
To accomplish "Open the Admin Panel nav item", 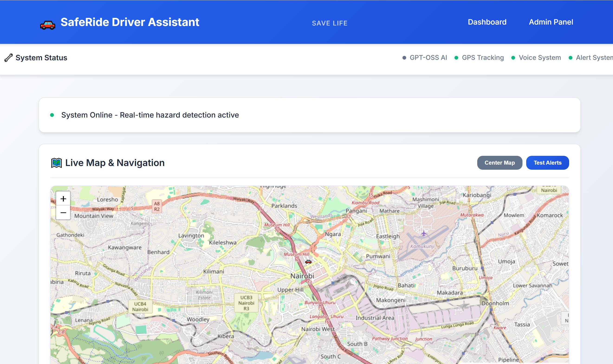I will 551,22.
